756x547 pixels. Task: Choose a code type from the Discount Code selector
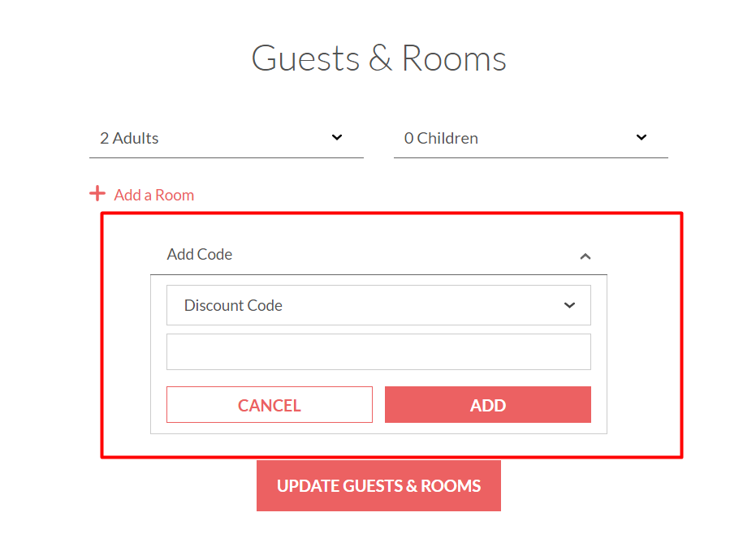[378, 305]
